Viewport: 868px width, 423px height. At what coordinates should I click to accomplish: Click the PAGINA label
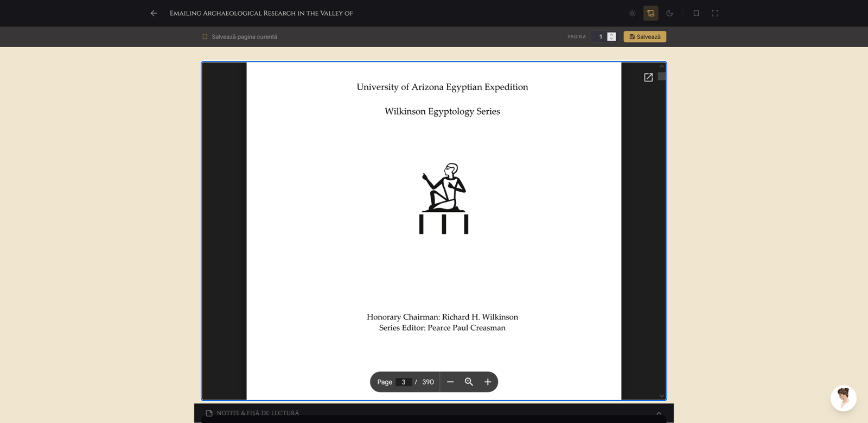tap(577, 37)
